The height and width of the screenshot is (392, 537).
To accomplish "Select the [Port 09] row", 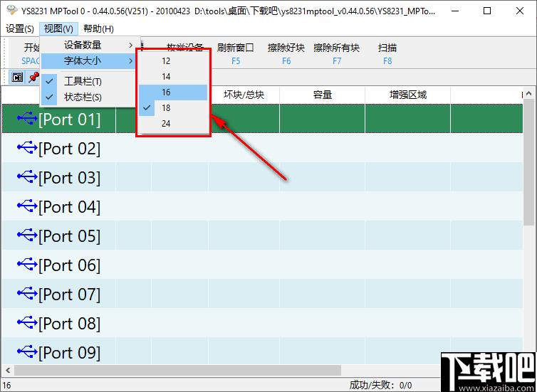I will click(262, 351).
